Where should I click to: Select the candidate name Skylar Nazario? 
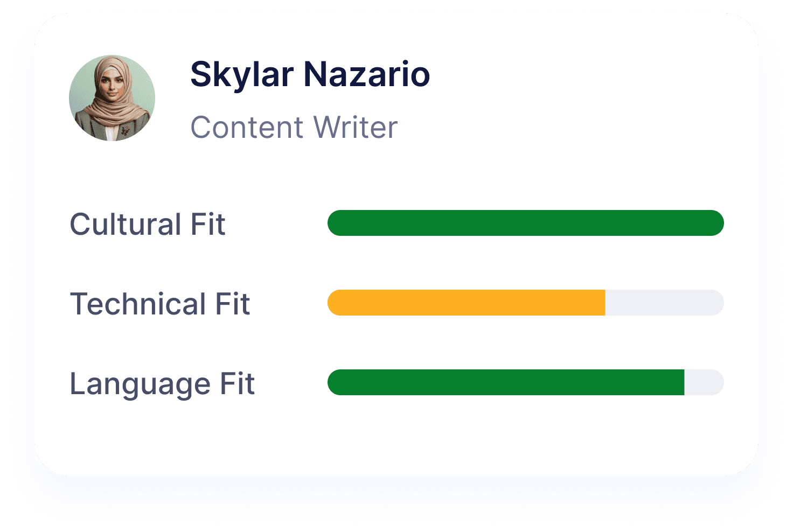310,75
